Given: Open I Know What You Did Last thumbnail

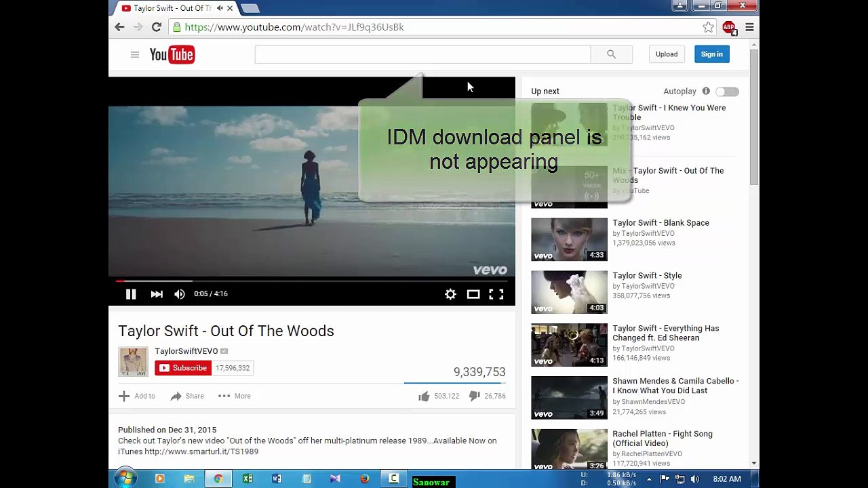Looking at the screenshot, I should coord(569,398).
